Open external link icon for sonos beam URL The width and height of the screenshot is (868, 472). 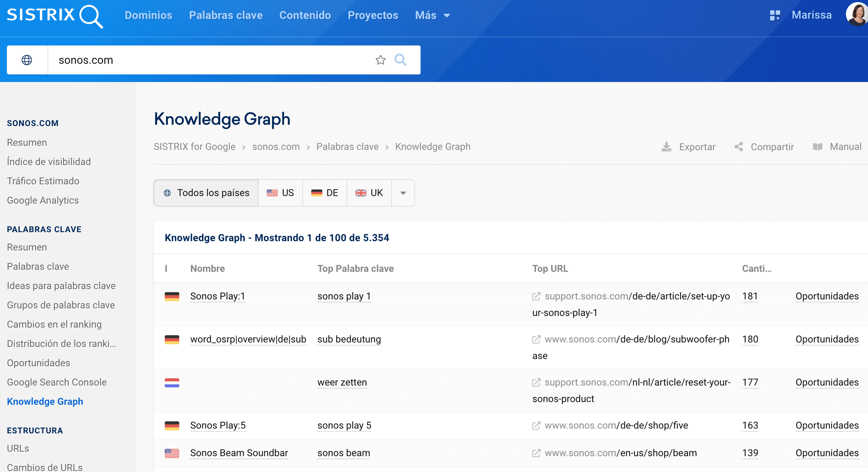pyautogui.click(x=536, y=453)
